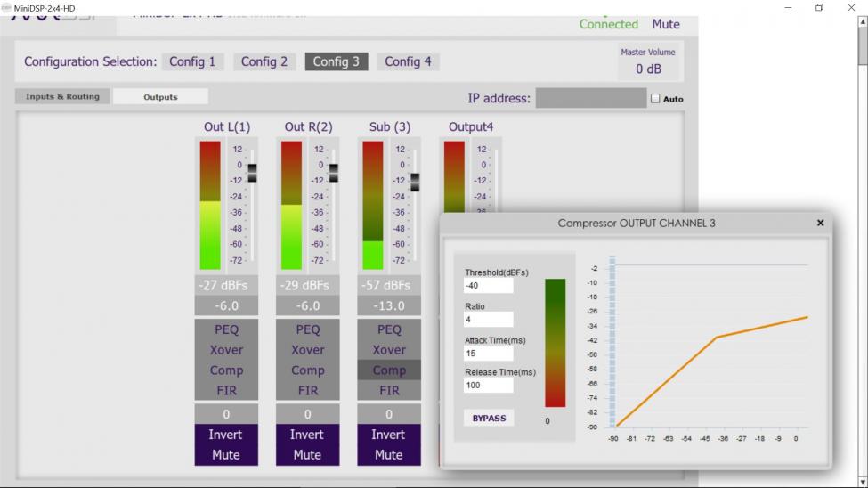Click the scrollbar up arrow
The width and height of the screenshot is (868, 488).
tap(863, 21)
